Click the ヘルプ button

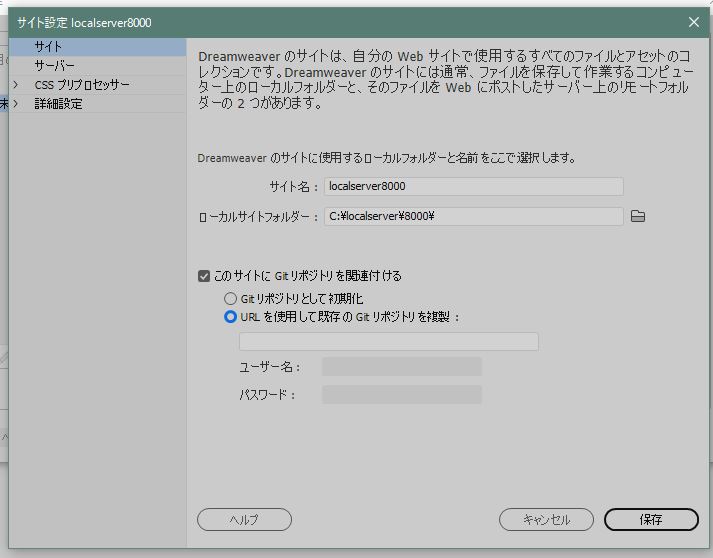tap(244, 519)
